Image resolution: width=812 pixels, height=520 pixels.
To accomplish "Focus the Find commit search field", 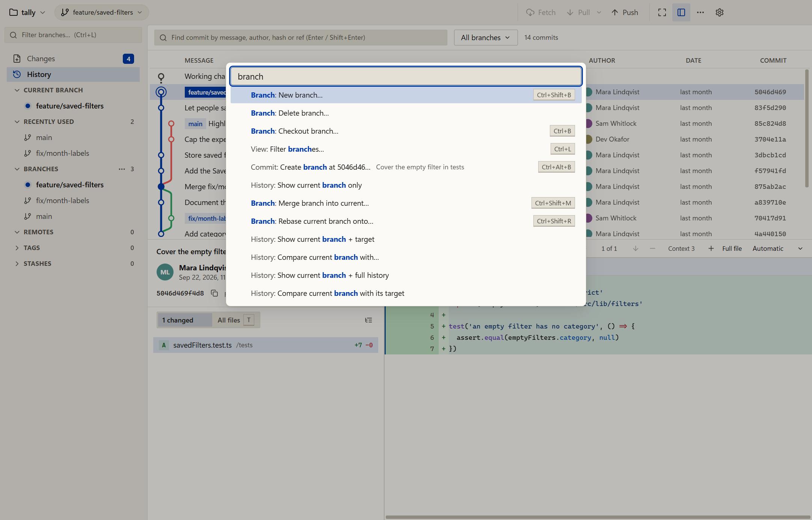I will (300, 38).
